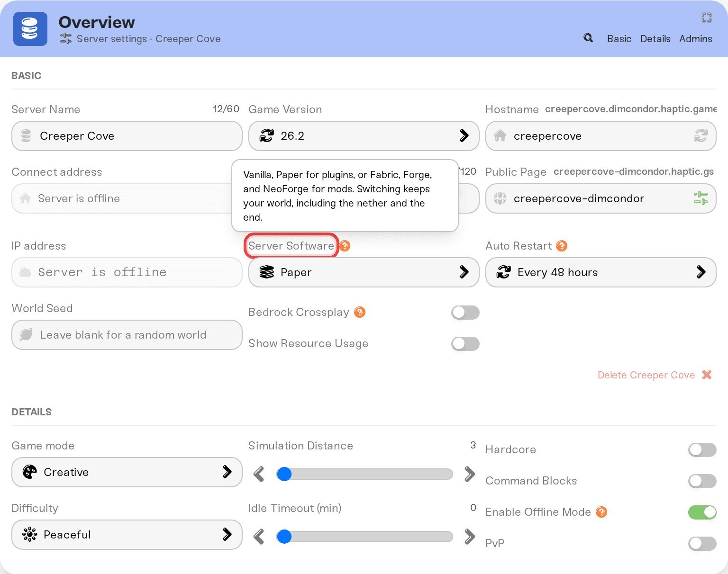Go to the Basic tab
728x574 pixels.
tap(619, 39)
